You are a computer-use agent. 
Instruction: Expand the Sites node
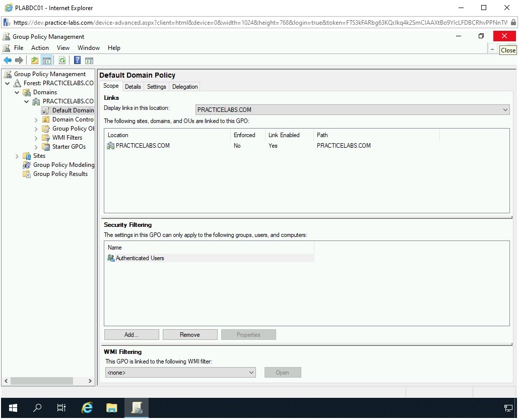pos(17,156)
